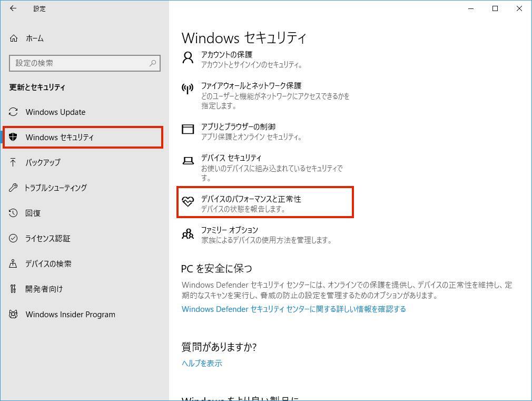Viewport: 532px width, 401px height.
Task: Click アカウントとサインインのセキュリティ description
Action: click(x=252, y=65)
